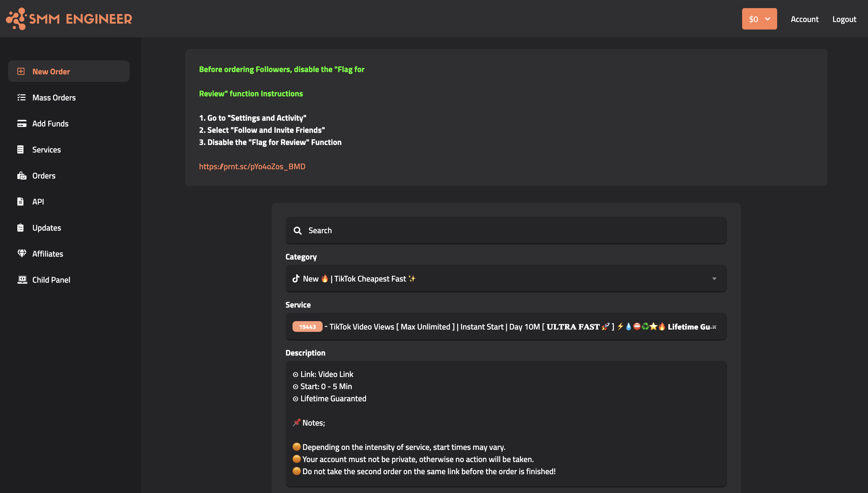Viewport: 868px width, 493px height.
Task: Expand the Category dropdown arrow
Action: pos(714,279)
